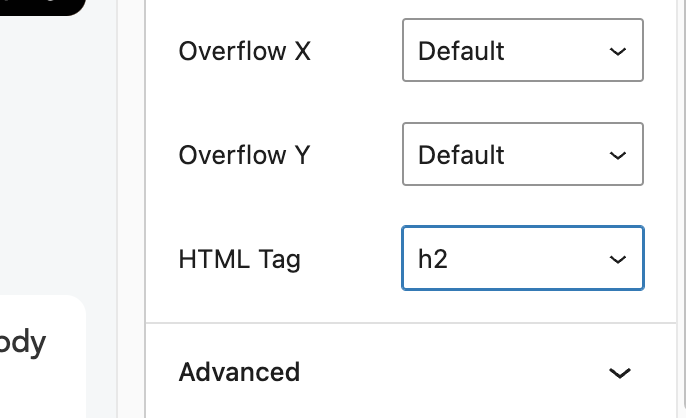
Task: Open the Overflow X dropdown
Action: click(522, 50)
